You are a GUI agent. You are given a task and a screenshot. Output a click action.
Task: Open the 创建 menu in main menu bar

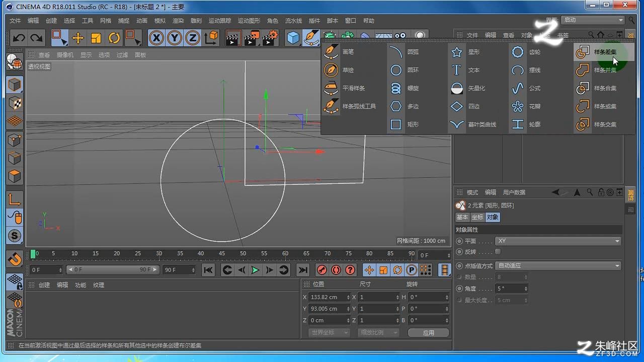pos(51,21)
